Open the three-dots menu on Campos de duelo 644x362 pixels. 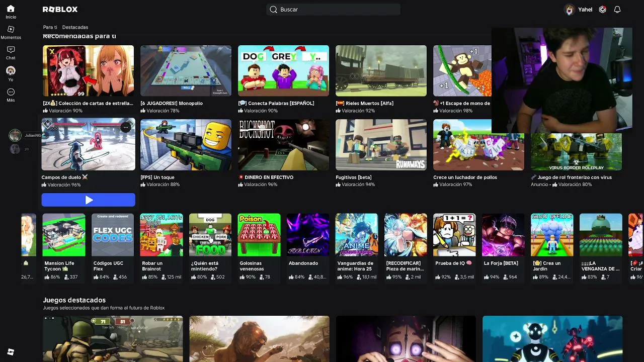tap(126, 128)
